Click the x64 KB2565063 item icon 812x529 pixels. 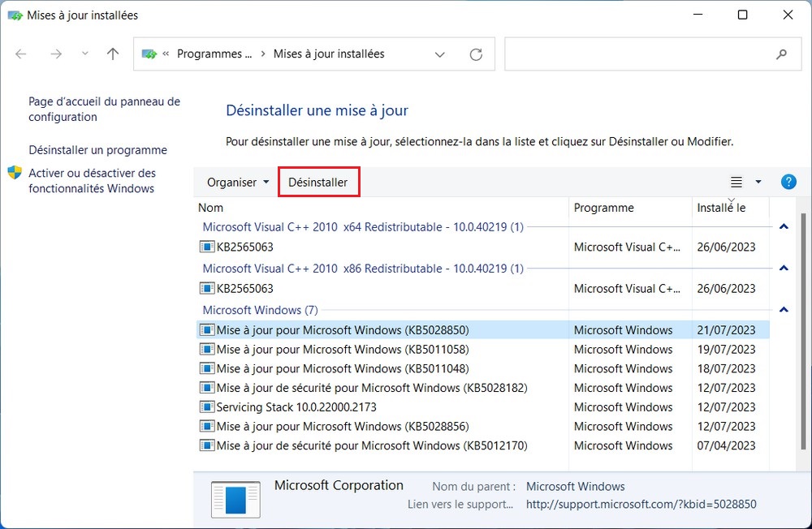tap(207, 247)
